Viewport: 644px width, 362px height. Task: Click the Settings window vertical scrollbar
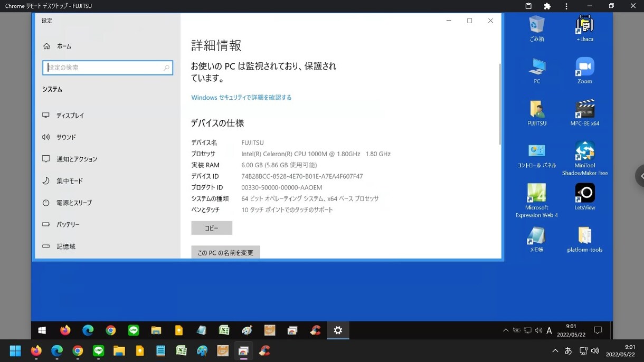click(x=499, y=104)
